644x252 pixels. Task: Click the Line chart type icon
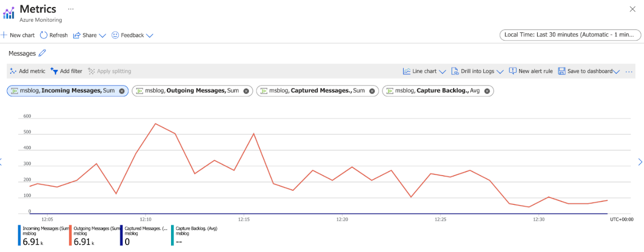coord(407,71)
